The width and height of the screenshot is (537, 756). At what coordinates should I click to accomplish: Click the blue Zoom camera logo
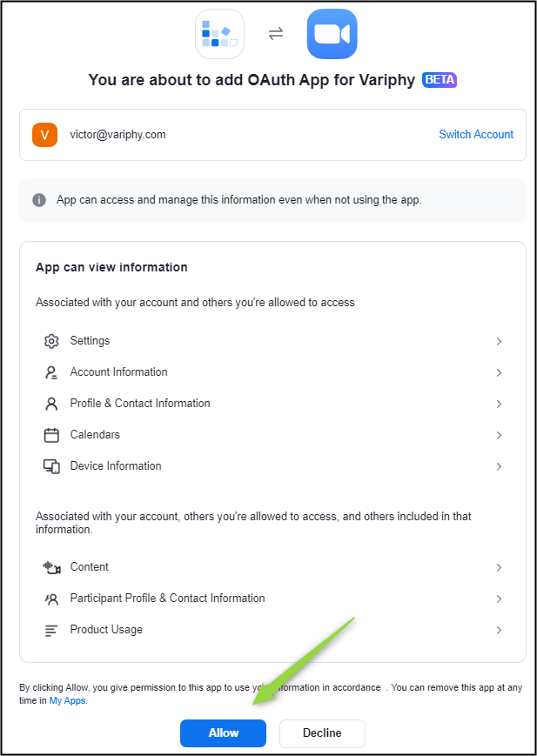(x=332, y=34)
